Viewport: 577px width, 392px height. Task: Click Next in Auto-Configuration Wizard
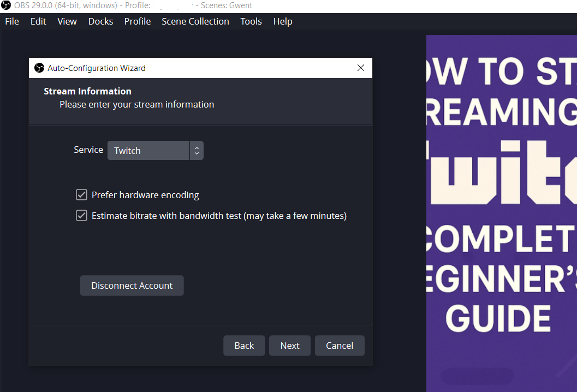coord(290,346)
